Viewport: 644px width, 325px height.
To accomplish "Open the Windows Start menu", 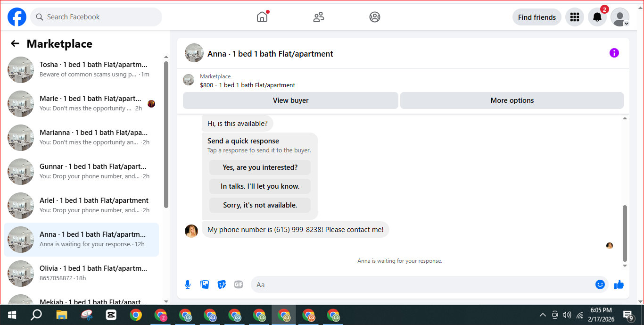I will [12, 315].
